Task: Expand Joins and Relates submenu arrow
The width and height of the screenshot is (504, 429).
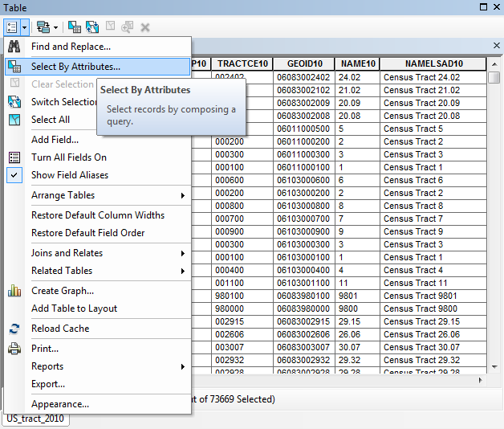Action: tap(183, 253)
